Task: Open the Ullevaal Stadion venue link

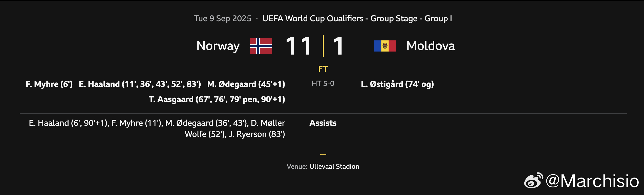Action: 334,166
